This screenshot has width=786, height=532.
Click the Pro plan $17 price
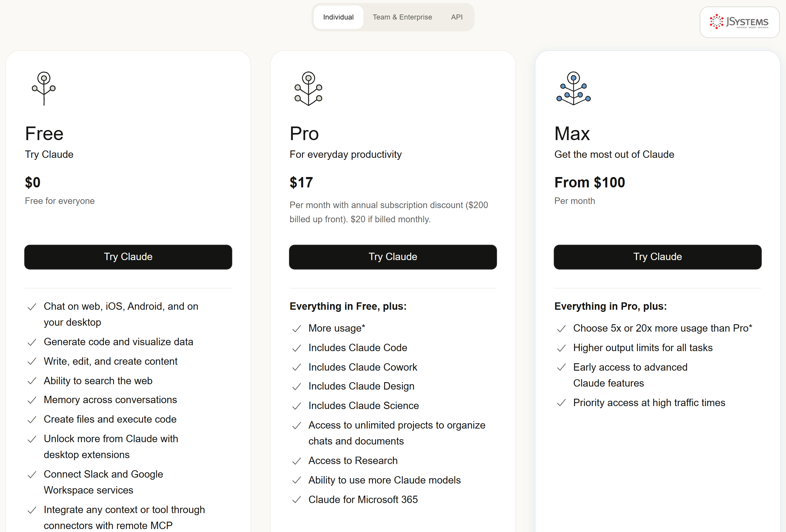tap(301, 182)
